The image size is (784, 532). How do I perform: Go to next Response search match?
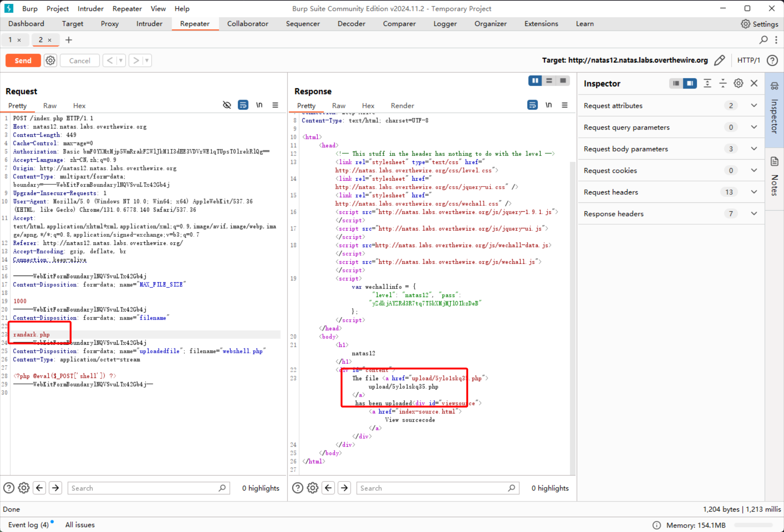point(344,488)
